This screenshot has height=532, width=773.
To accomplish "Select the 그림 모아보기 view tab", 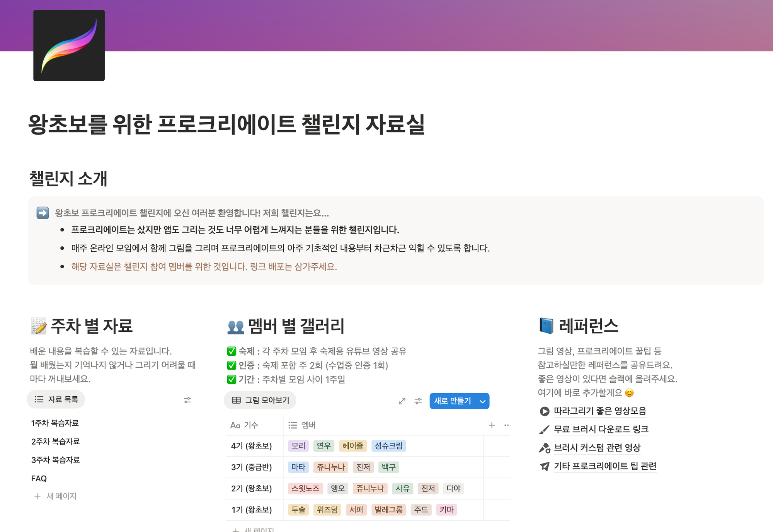I will tap(260, 401).
